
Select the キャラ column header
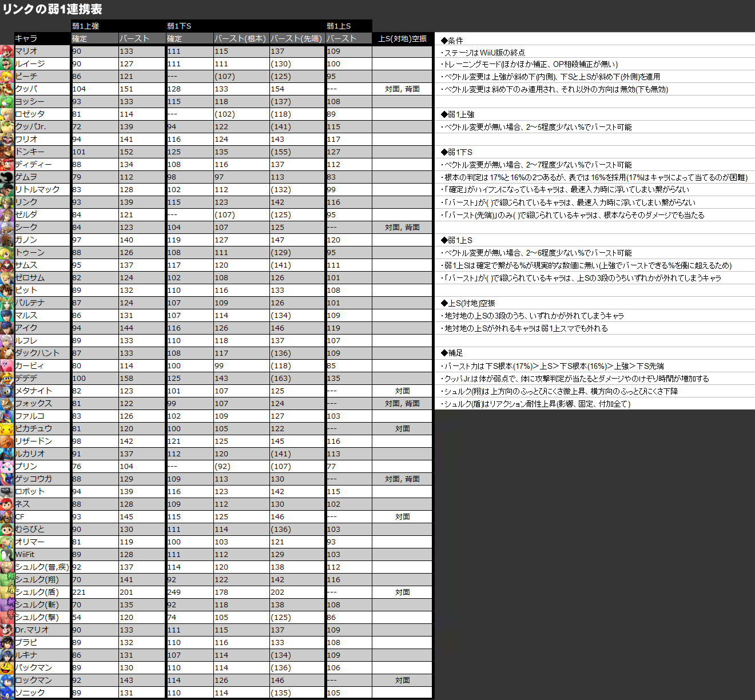point(42,38)
